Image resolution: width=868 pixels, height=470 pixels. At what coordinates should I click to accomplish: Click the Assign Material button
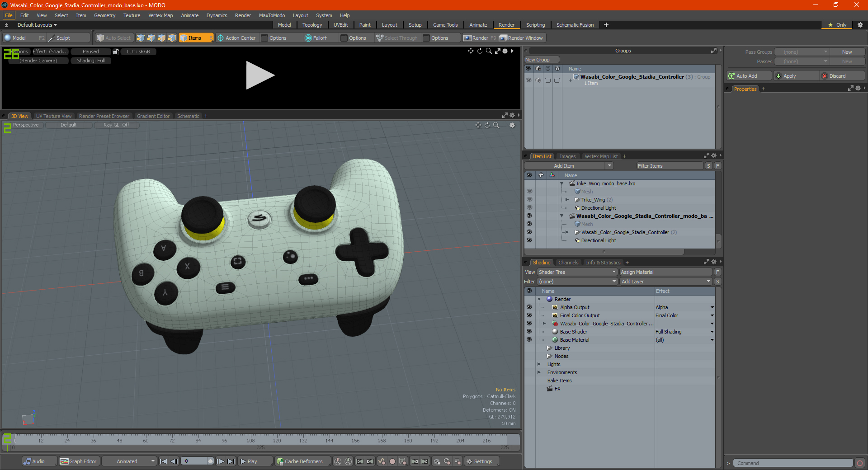665,272
